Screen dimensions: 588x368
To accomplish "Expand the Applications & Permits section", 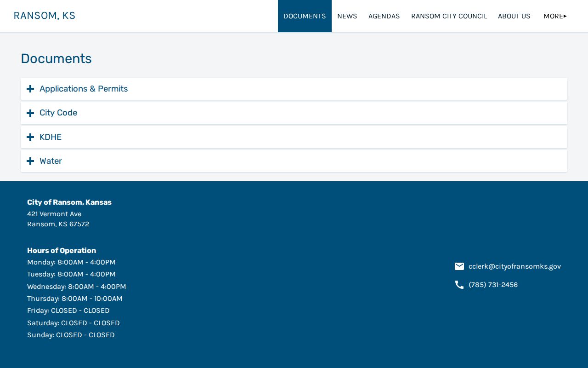I will (x=294, y=89).
